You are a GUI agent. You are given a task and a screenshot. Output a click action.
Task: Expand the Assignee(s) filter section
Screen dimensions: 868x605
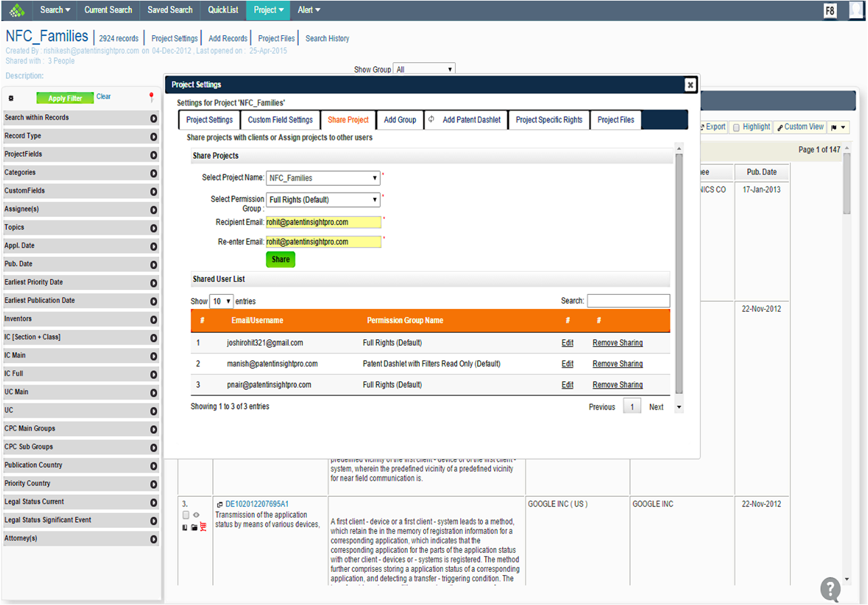[x=153, y=210]
